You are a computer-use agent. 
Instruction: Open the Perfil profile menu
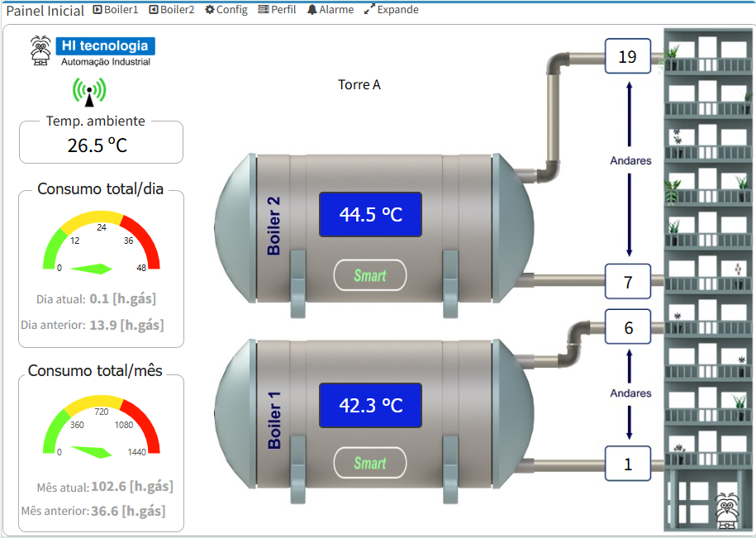277,10
